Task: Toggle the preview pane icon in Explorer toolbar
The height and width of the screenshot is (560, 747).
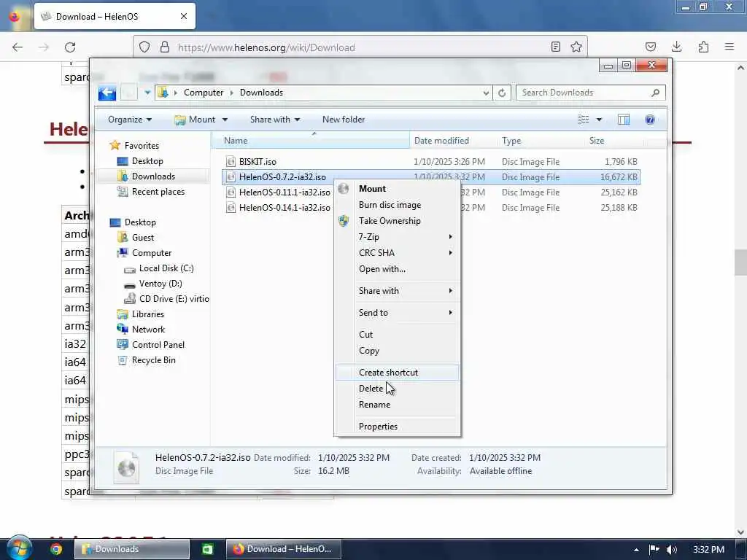Action: click(623, 120)
